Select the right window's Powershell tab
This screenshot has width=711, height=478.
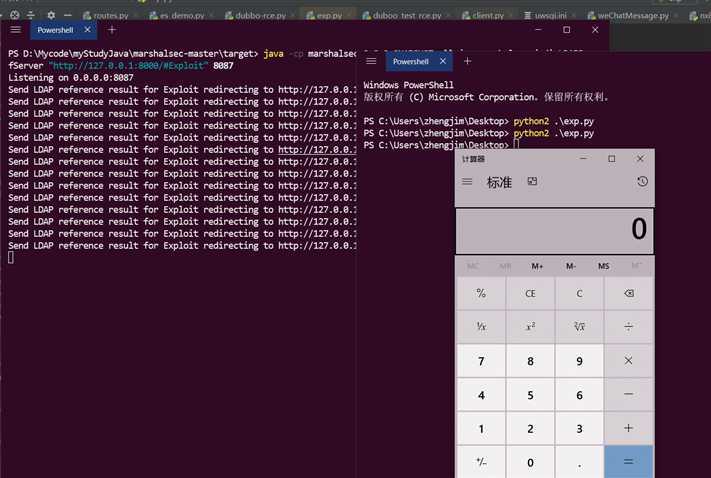(x=411, y=61)
